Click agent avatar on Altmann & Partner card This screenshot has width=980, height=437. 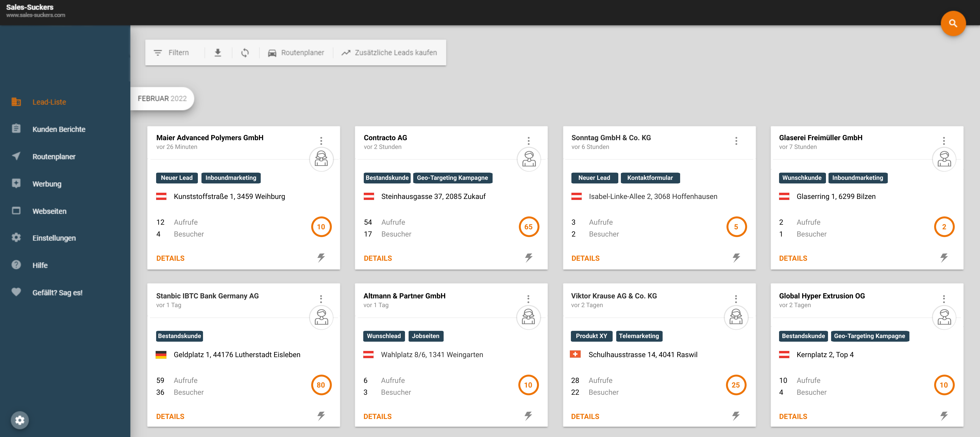point(528,317)
